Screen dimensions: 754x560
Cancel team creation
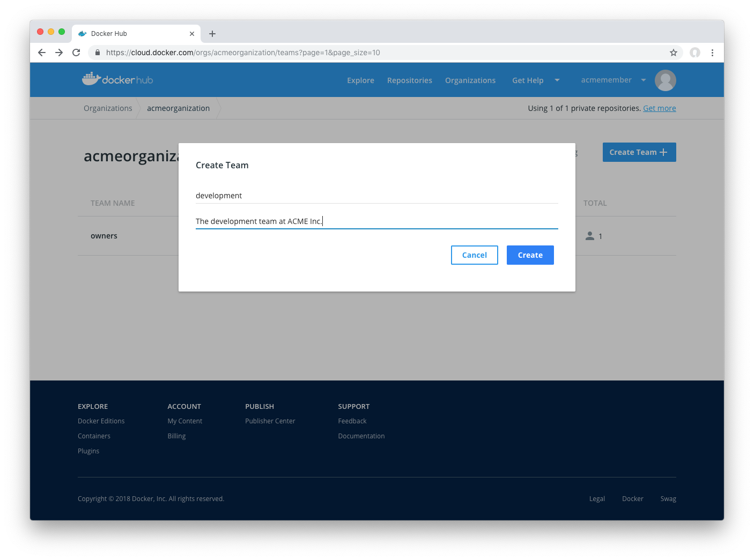(x=474, y=255)
